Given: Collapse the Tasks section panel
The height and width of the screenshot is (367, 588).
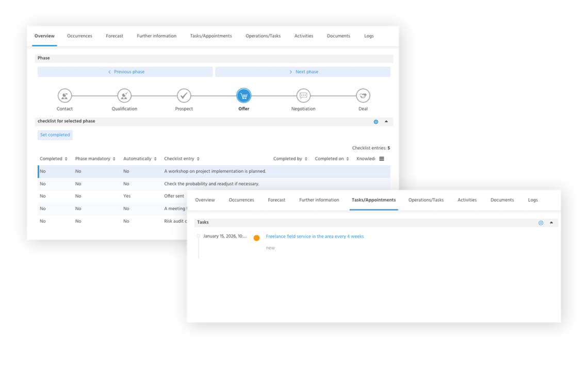Looking at the screenshot, I should pyautogui.click(x=551, y=223).
